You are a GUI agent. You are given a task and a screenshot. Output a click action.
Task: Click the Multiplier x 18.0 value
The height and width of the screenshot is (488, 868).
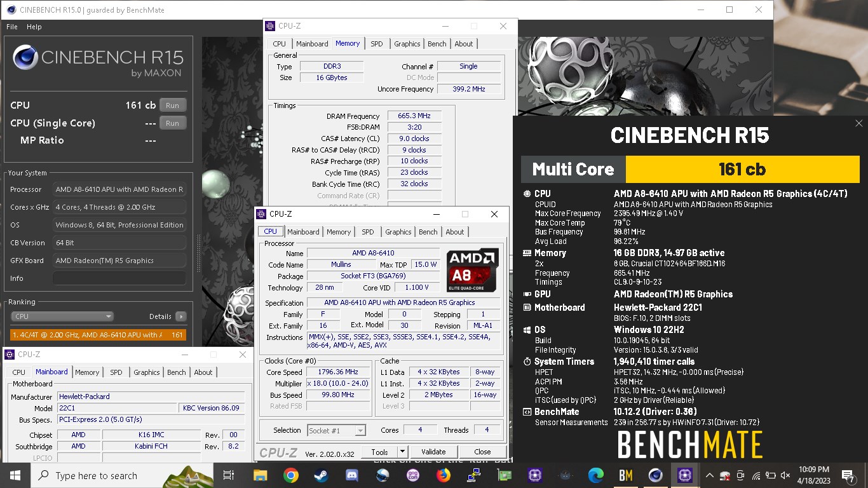pyautogui.click(x=339, y=384)
